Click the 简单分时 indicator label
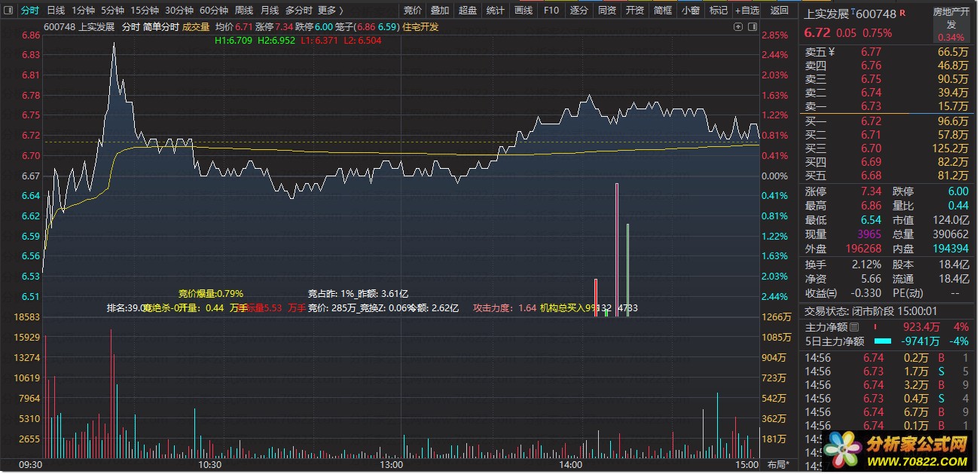 tap(160, 26)
